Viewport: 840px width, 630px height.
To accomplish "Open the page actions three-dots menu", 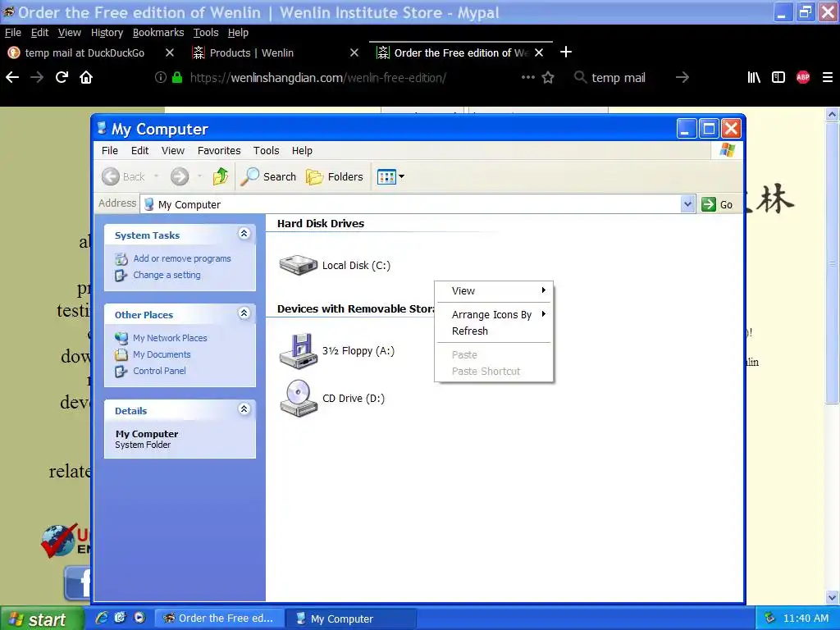I will click(528, 77).
